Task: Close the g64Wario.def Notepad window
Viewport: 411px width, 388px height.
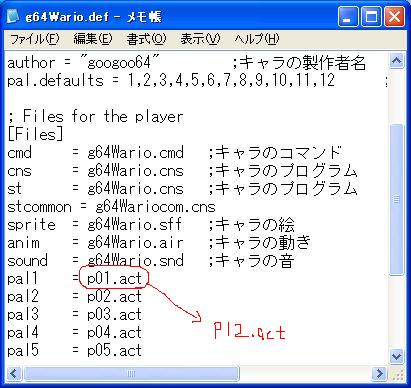Action: 395,16
